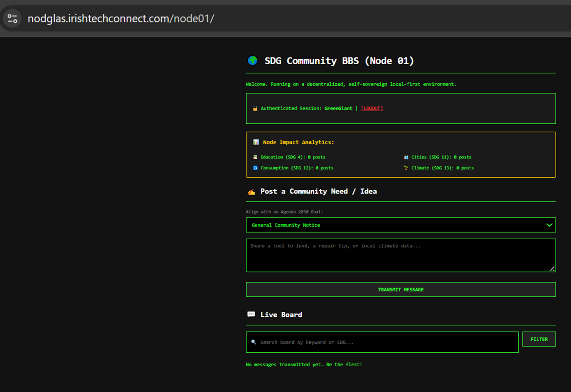571x392 pixels.
Task: Click the writing hand icon by Post a Community Need
Action: [251, 192]
